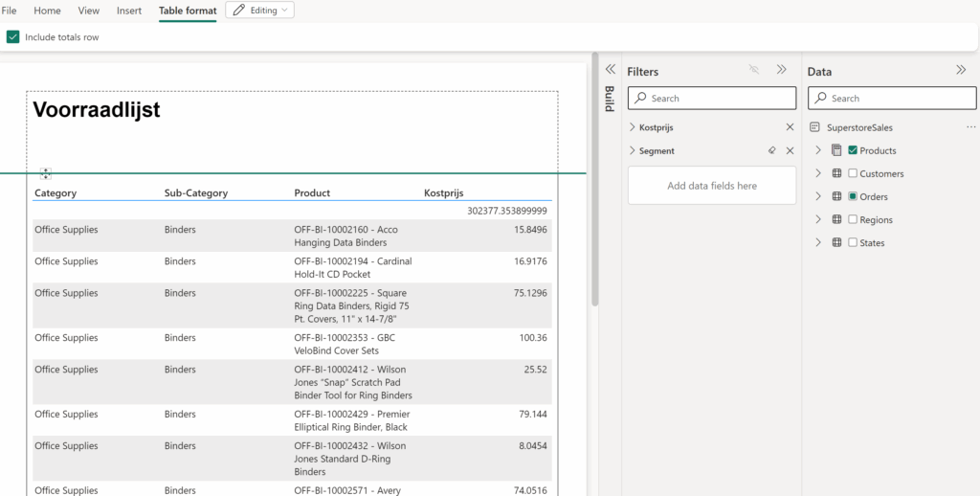Open the Editing mode dropdown

[259, 11]
